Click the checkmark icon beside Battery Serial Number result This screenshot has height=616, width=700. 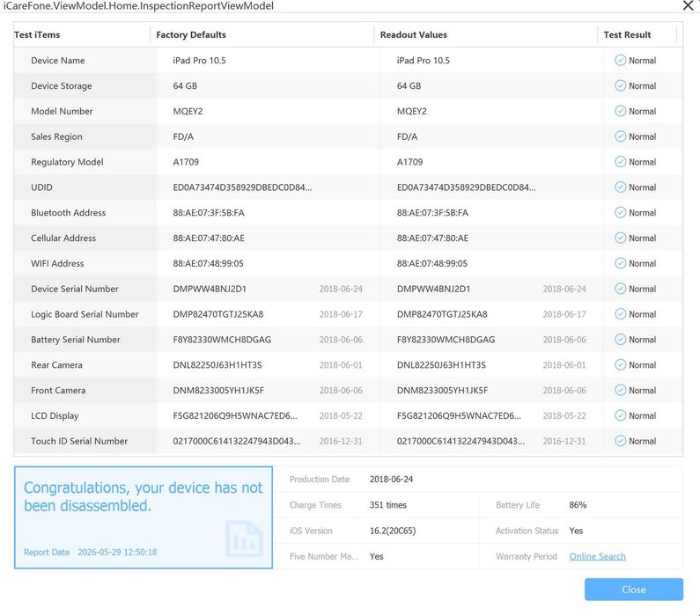620,340
